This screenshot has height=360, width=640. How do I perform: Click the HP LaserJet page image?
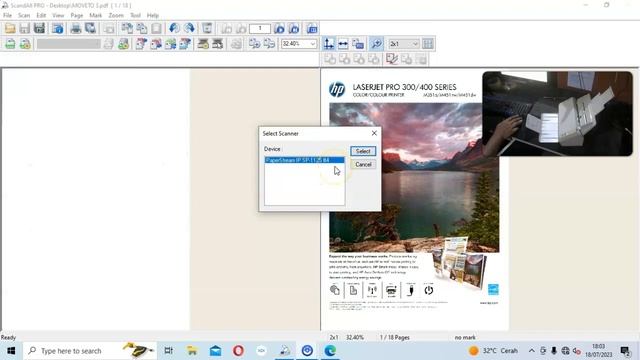pos(415,200)
